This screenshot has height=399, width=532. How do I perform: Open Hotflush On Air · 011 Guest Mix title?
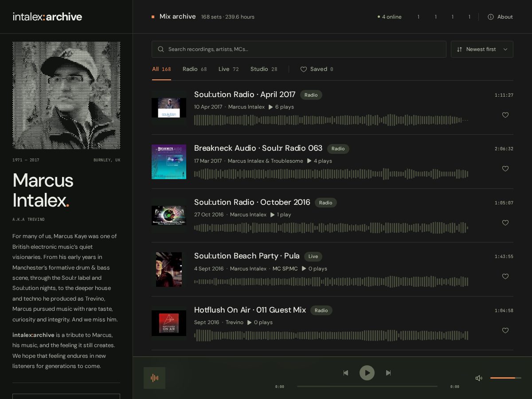250,310
